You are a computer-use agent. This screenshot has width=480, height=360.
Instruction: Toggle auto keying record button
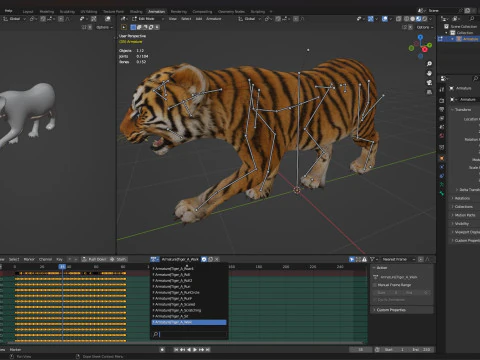162,349
